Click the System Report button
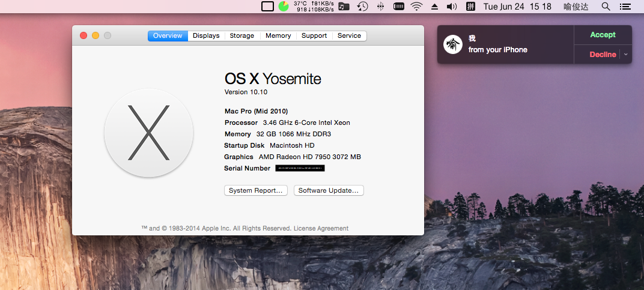644x290 pixels. click(256, 190)
